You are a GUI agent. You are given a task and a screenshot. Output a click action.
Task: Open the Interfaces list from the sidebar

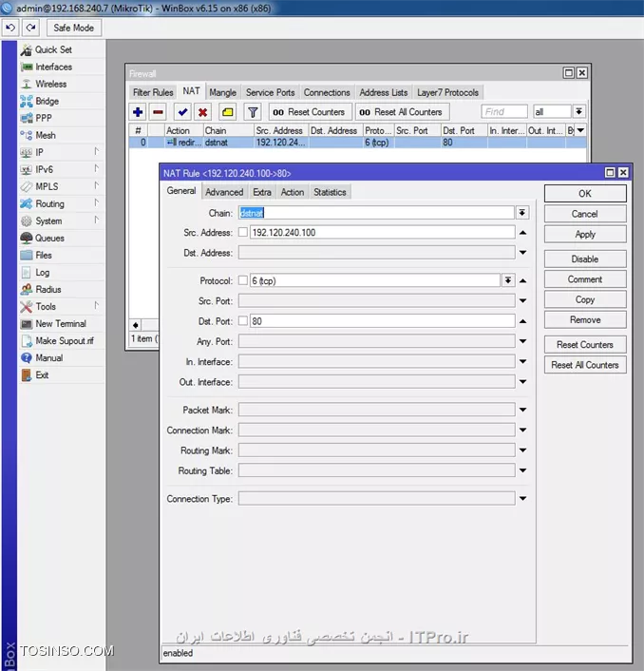[53, 67]
